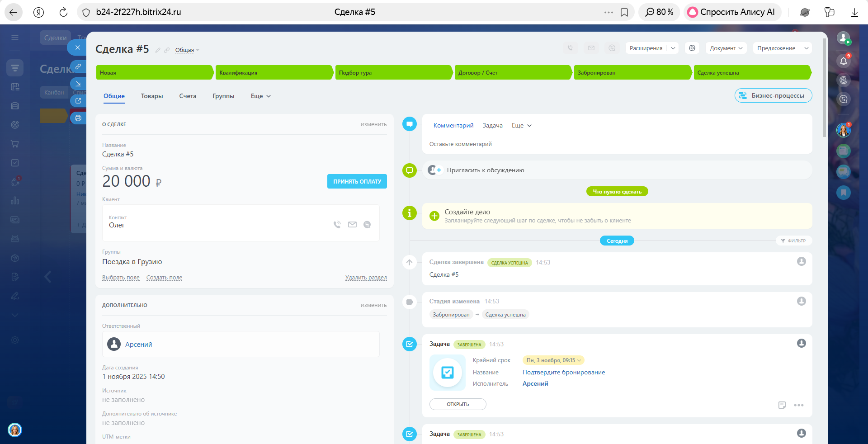Click the Предложение button
This screenshot has height=444, width=868.
coord(776,48)
